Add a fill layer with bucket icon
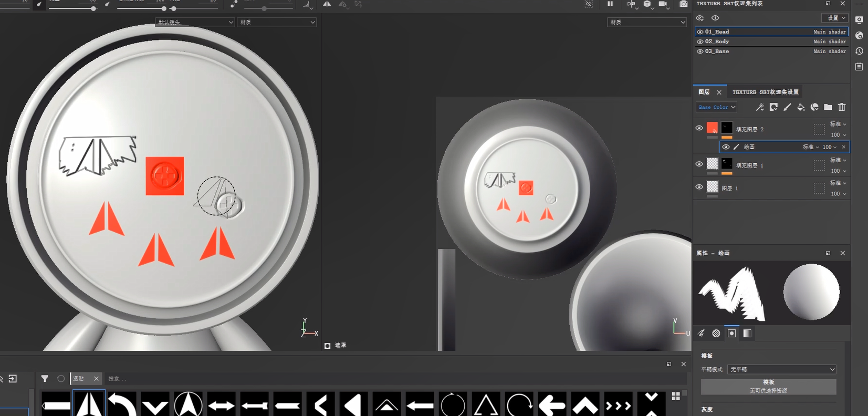Viewport: 868px width, 416px height. coord(801,107)
